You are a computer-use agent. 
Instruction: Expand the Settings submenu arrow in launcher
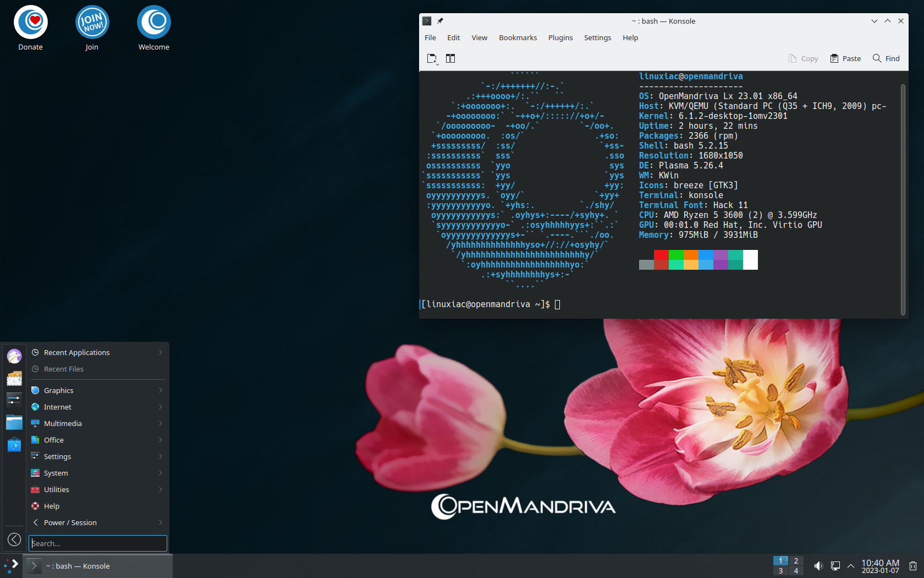(161, 456)
